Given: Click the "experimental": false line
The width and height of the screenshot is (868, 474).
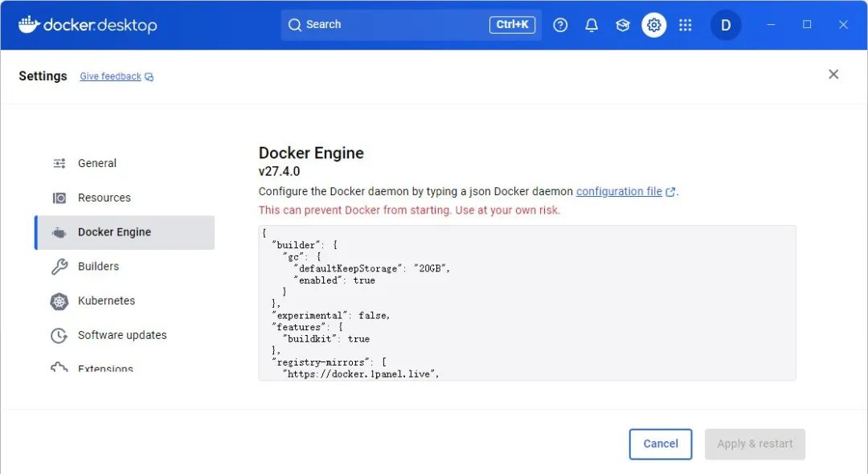Looking at the screenshot, I should (x=330, y=315).
